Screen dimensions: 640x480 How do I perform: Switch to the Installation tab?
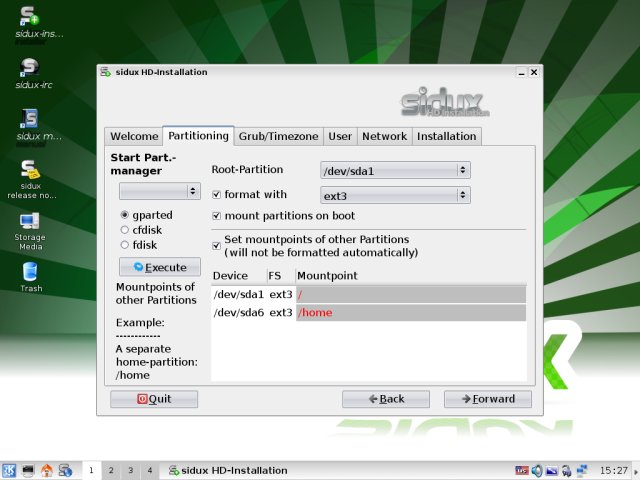click(x=447, y=136)
